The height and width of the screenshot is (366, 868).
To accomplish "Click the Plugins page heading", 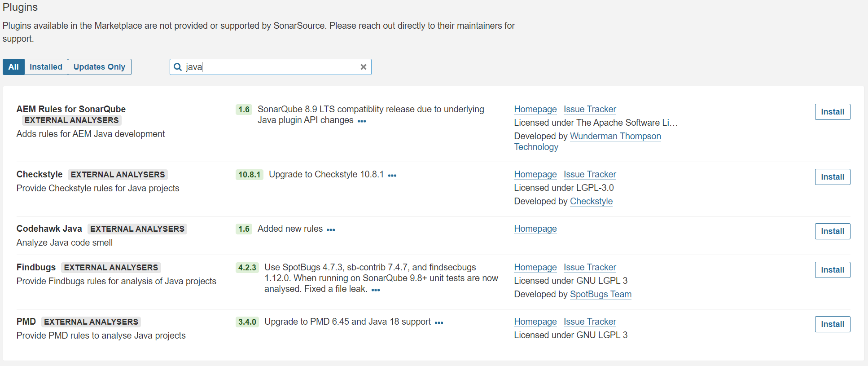I will (x=20, y=7).
